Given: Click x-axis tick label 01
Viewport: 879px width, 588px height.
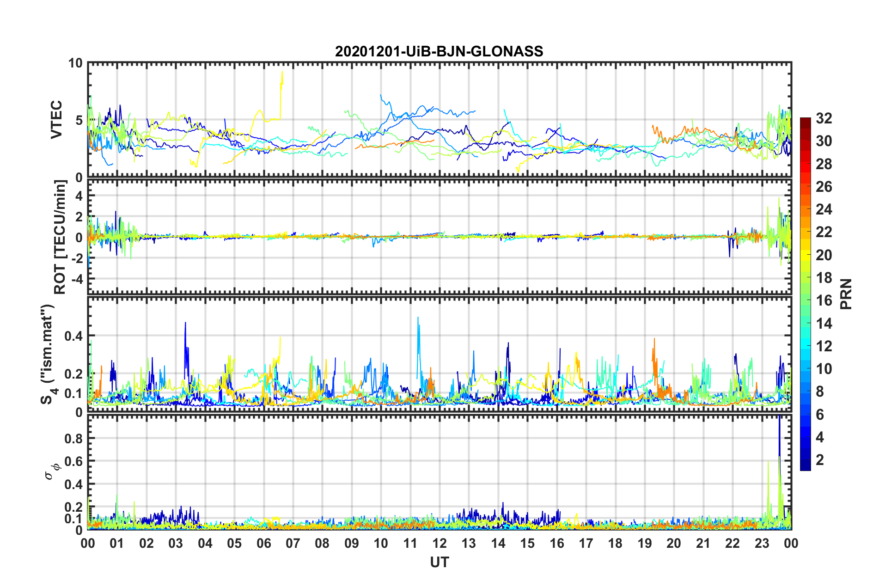Looking at the screenshot, I should tap(117, 543).
